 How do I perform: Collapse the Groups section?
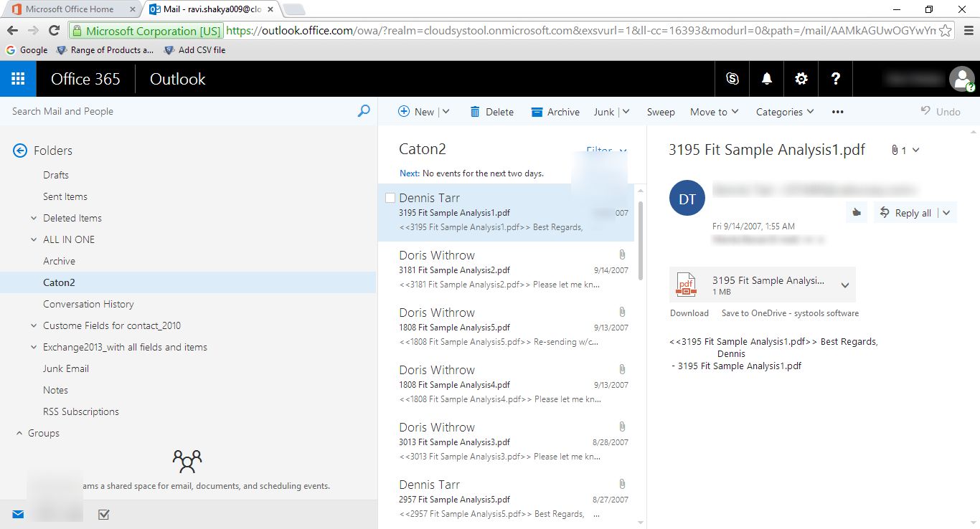[x=19, y=433]
